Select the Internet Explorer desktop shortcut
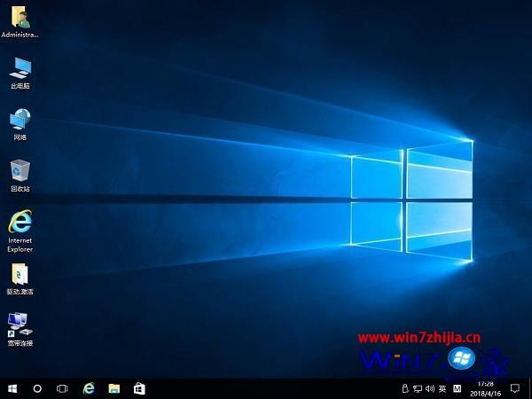The height and width of the screenshot is (399, 532). click(20, 231)
